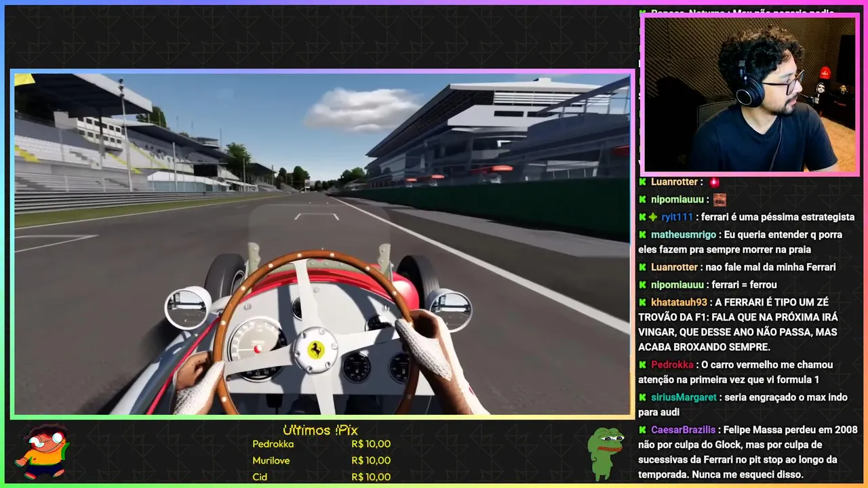
Task: Click the Kick badge on 'nao fale mal' row
Action: coord(642,267)
